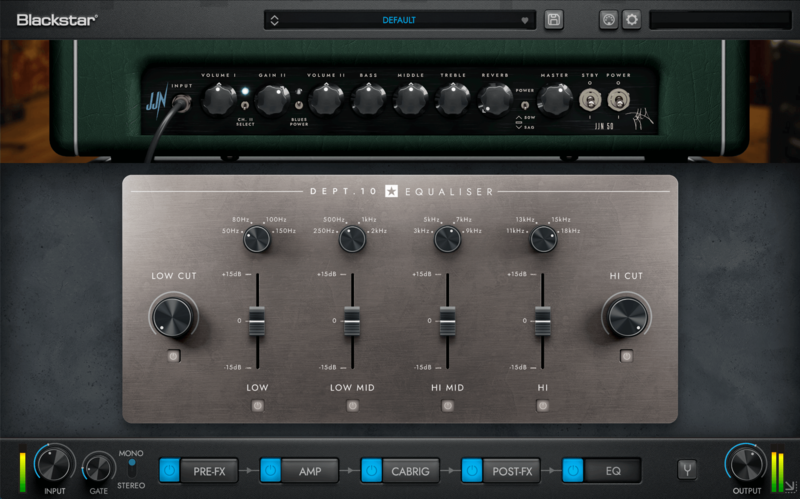Click the INPUT level knob
This screenshot has height=499, width=800.
click(x=54, y=465)
